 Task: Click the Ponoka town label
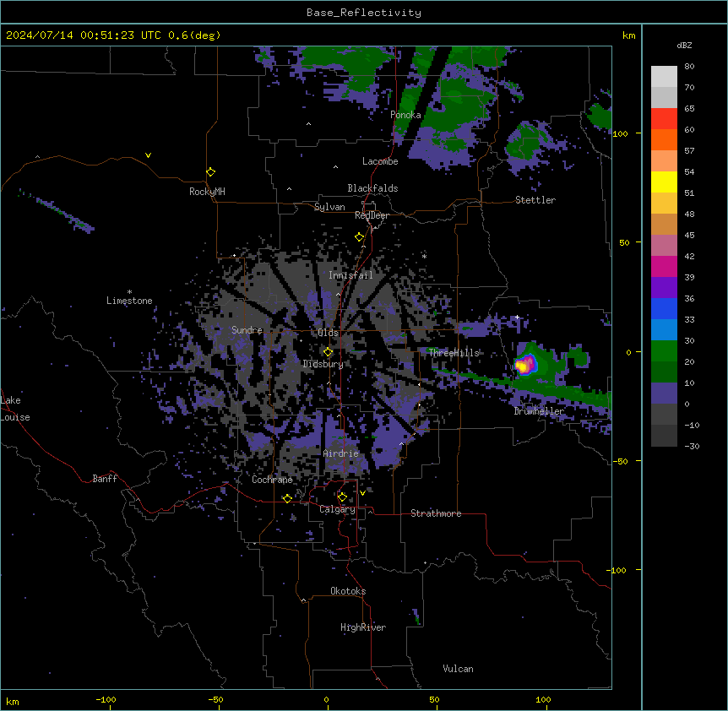tap(405, 115)
